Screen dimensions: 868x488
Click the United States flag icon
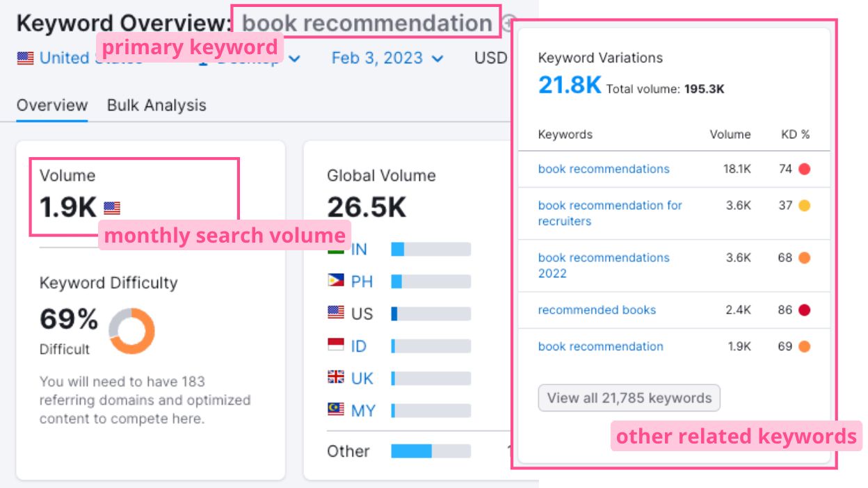tap(25, 58)
